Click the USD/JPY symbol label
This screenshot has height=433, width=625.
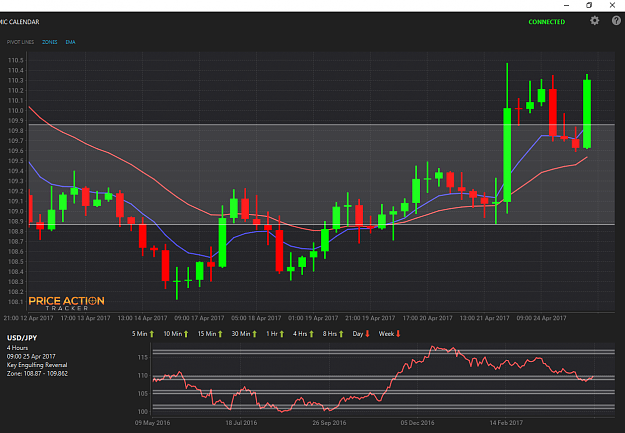[22, 338]
